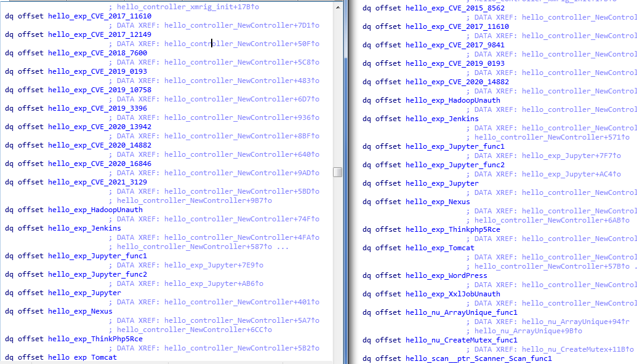This screenshot has height=364, width=637.
Task: Open the NewController+401 cross-reference
Action: point(242,302)
